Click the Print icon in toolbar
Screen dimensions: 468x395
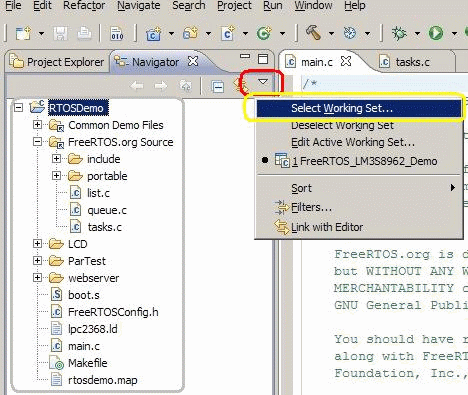click(84, 33)
